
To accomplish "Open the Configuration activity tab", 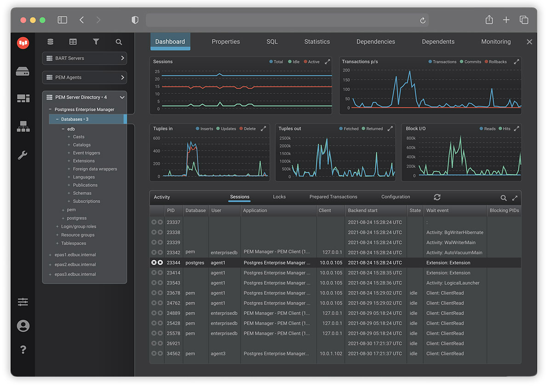I will click(396, 197).
